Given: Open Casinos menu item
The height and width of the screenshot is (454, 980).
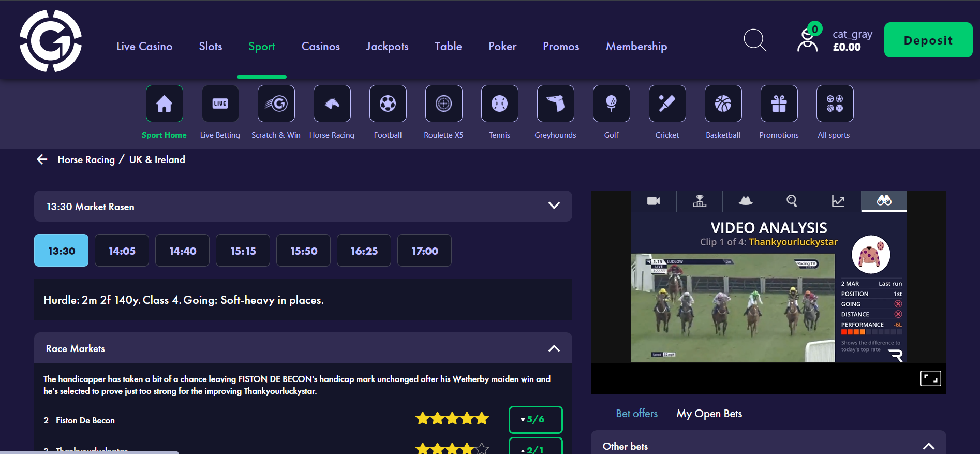Looking at the screenshot, I should [x=321, y=47].
